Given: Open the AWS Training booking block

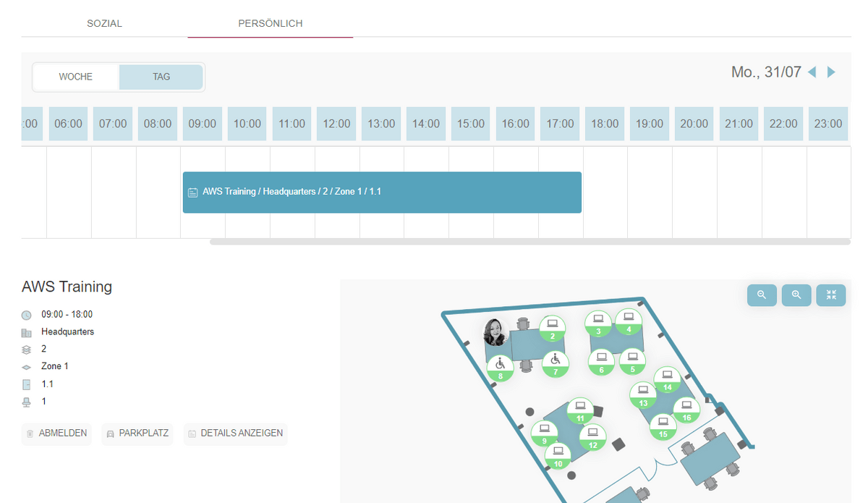Looking at the screenshot, I should click(382, 193).
